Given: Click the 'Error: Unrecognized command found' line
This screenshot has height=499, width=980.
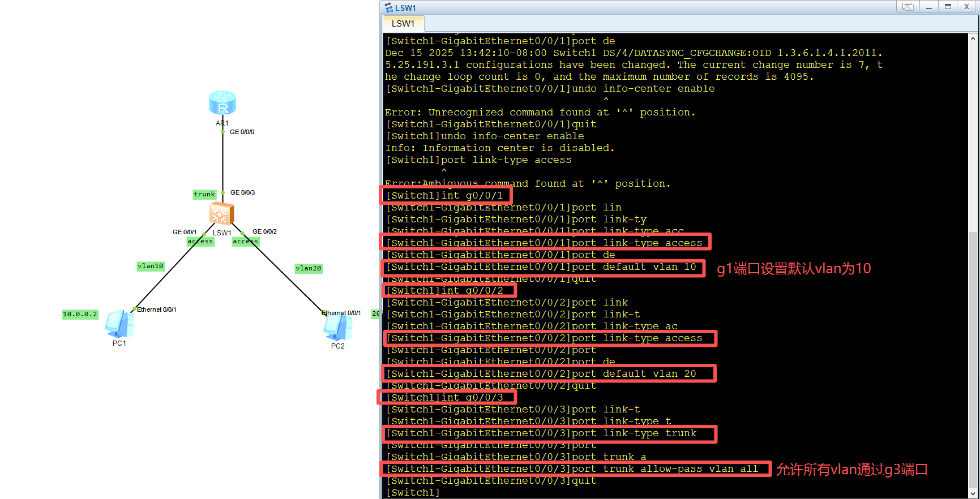Looking at the screenshot, I should [x=540, y=112].
